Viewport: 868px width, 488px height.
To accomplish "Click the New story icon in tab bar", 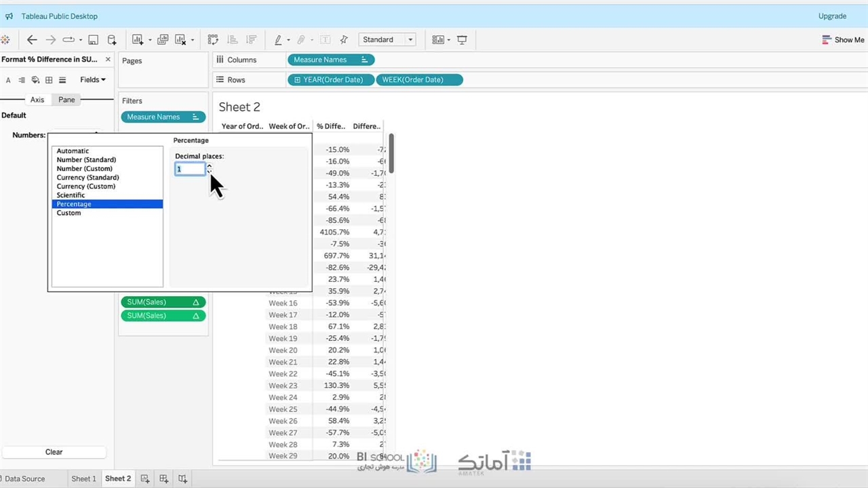I will [x=182, y=479].
